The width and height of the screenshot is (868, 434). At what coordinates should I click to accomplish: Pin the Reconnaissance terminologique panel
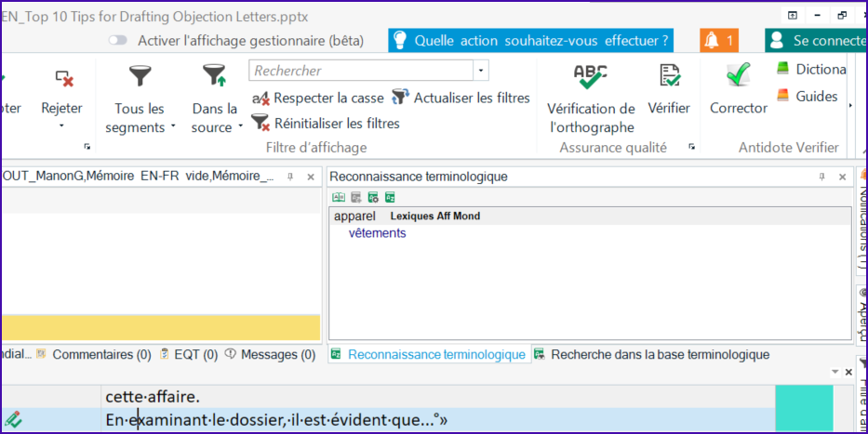click(822, 177)
